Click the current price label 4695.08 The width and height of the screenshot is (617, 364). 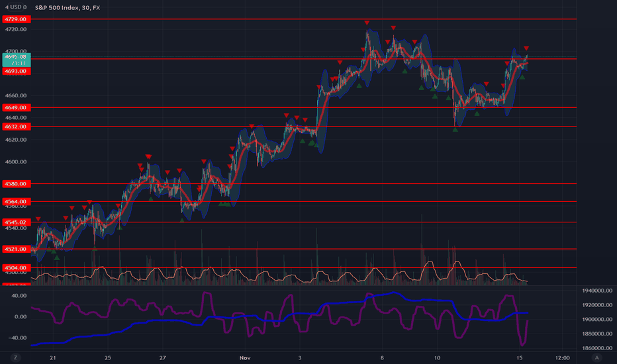(x=16, y=60)
